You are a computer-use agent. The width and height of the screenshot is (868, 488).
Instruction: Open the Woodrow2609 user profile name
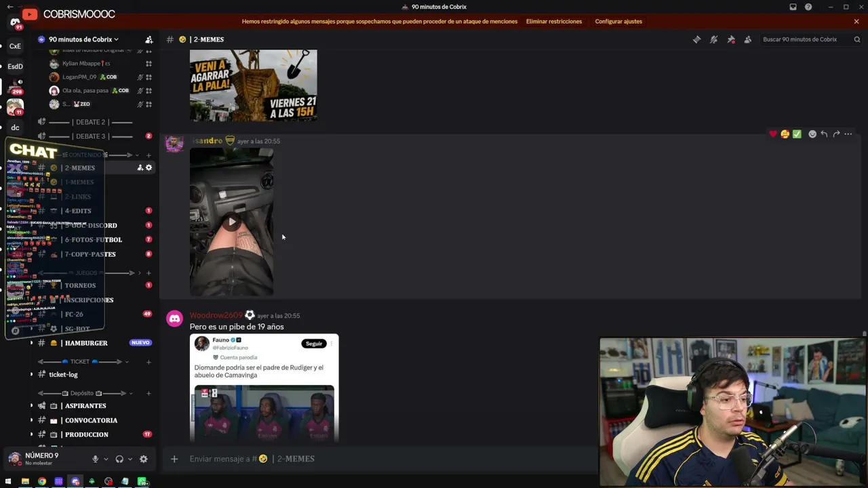click(216, 315)
